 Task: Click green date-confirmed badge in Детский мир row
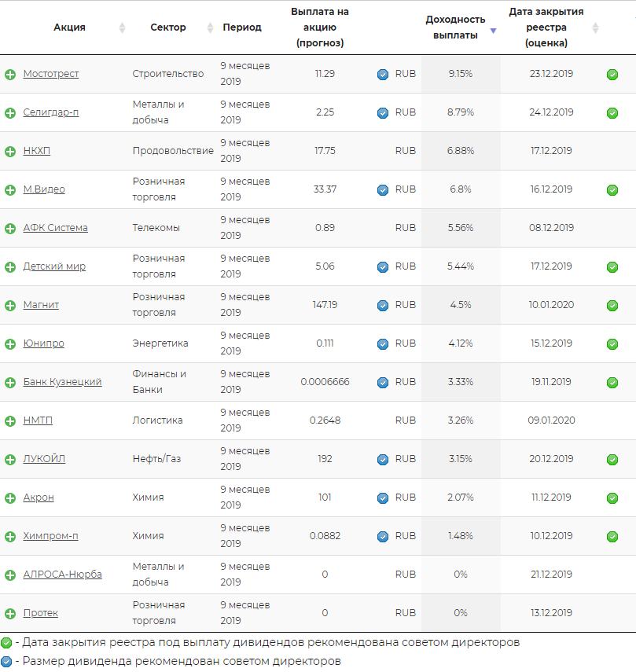(612, 267)
